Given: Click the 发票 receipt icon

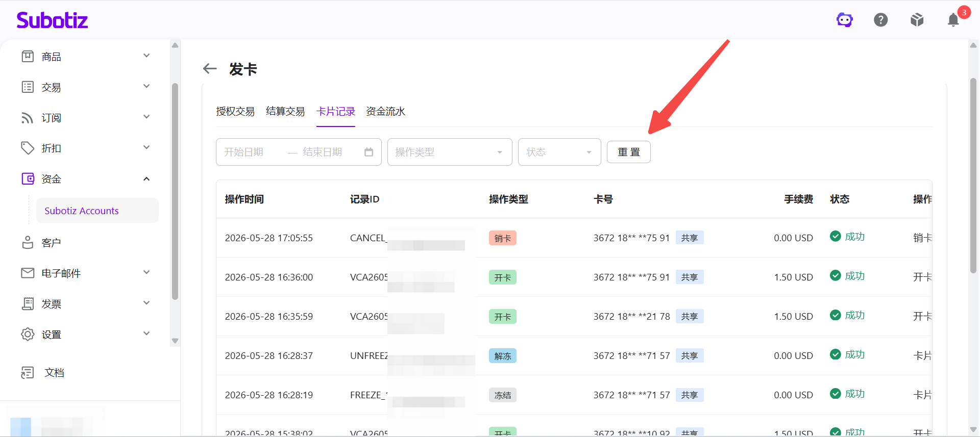Looking at the screenshot, I should [x=28, y=303].
